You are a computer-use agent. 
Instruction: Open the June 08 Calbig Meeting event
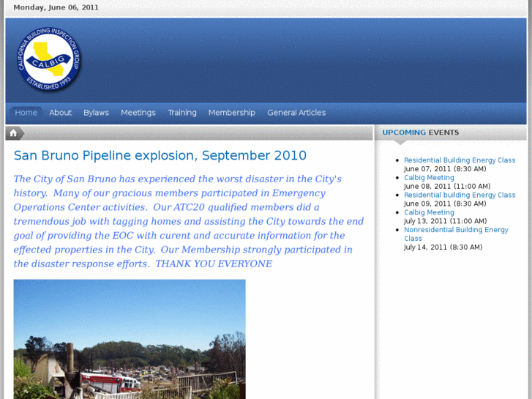pos(429,178)
